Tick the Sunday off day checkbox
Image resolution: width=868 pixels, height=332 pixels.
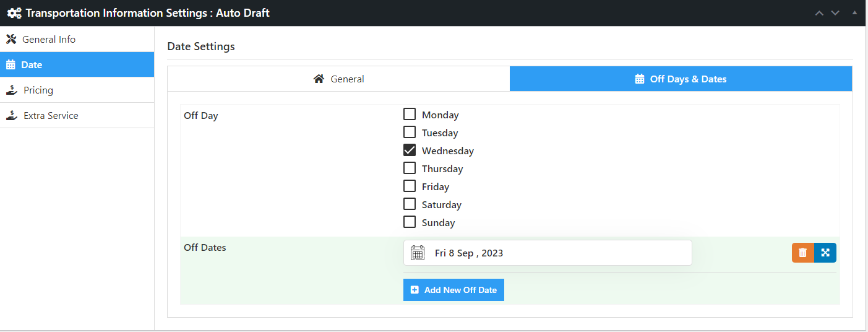(410, 222)
